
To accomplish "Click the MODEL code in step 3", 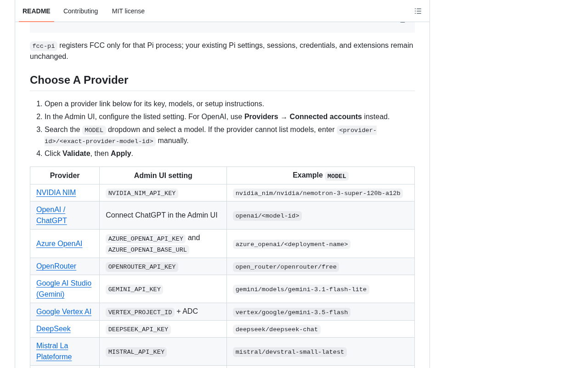I will (x=94, y=130).
